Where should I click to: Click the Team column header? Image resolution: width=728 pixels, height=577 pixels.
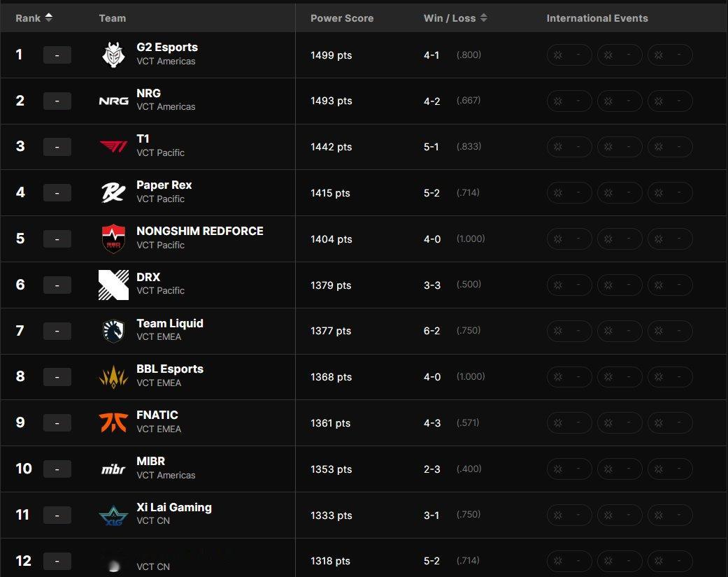113,18
